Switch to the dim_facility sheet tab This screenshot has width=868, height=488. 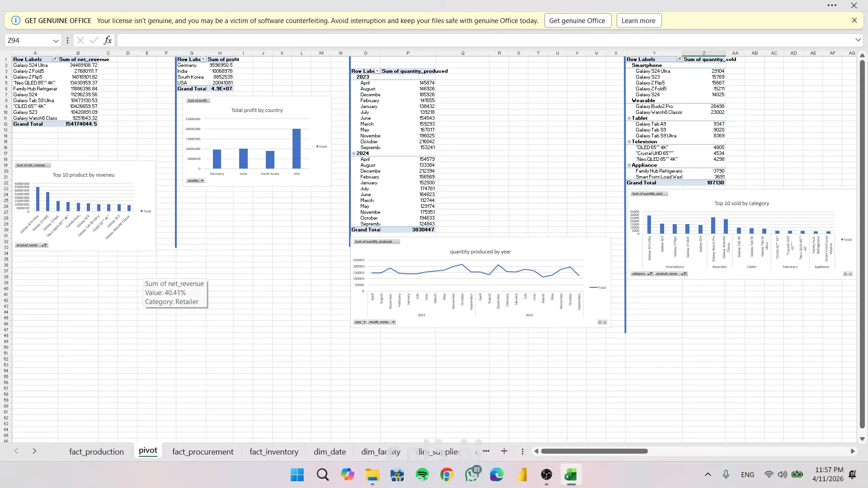[x=381, y=451]
